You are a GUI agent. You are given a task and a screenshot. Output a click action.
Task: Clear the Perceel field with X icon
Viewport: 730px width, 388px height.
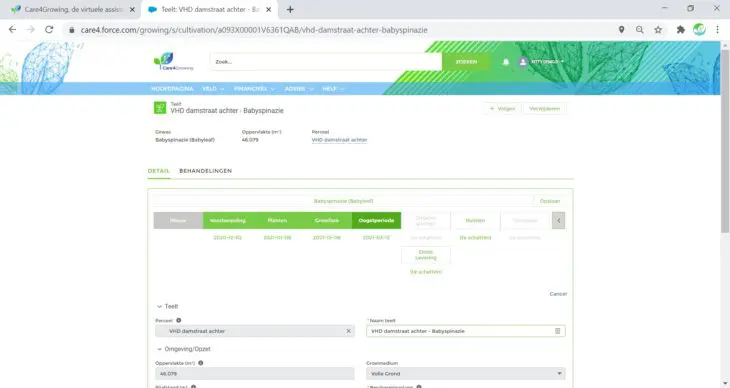[348, 331]
